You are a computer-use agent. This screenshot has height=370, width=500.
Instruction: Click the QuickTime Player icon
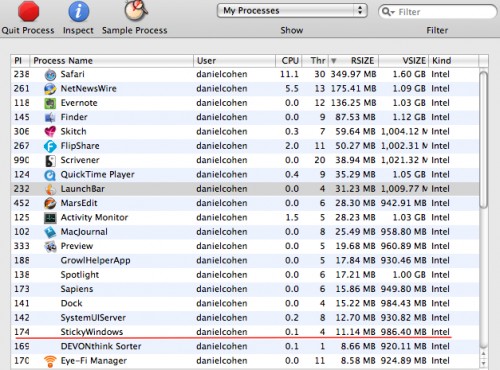click(x=50, y=175)
